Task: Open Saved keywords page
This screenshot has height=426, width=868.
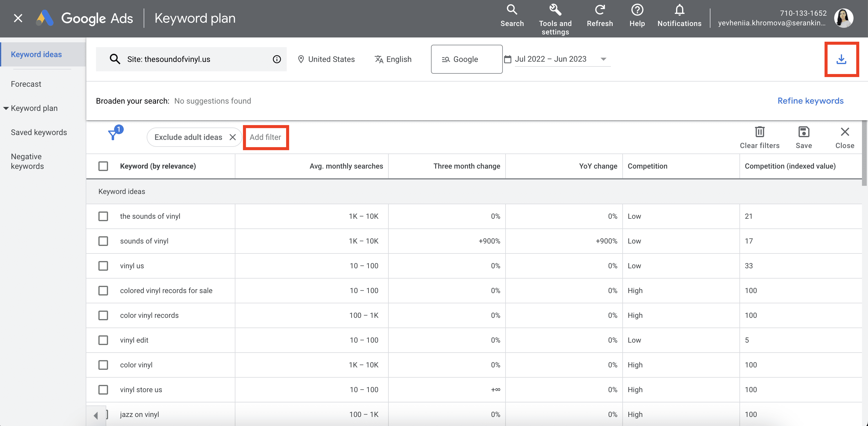Action: (x=39, y=132)
